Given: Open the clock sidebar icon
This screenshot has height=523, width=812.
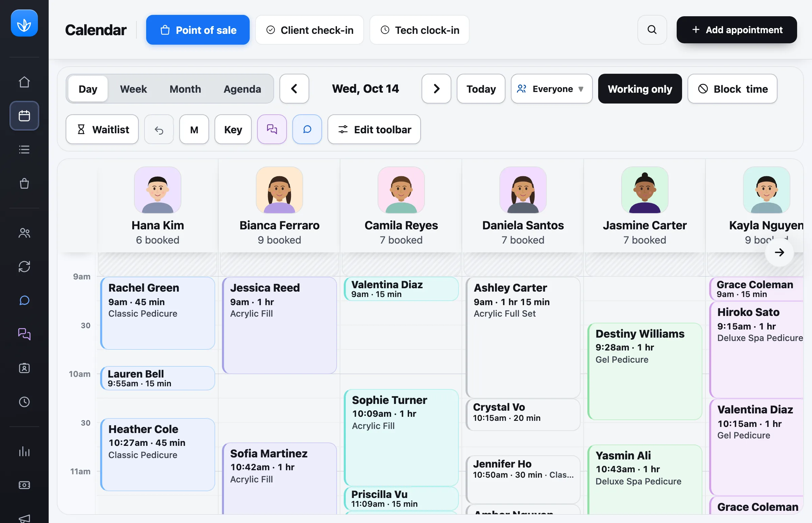Looking at the screenshot, I should tap(24, 402).
